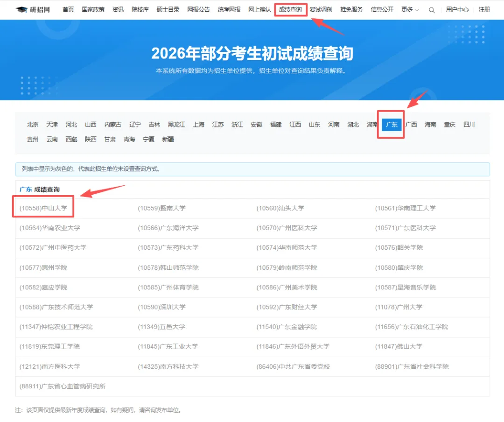Select 广西 province tab

(411, 125)
